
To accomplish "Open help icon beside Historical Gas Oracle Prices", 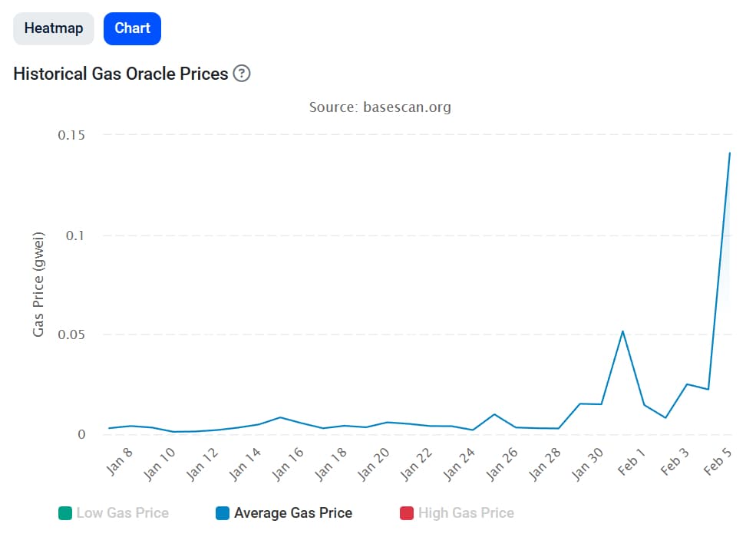I will pyautogui.click(x=242, y=74).
